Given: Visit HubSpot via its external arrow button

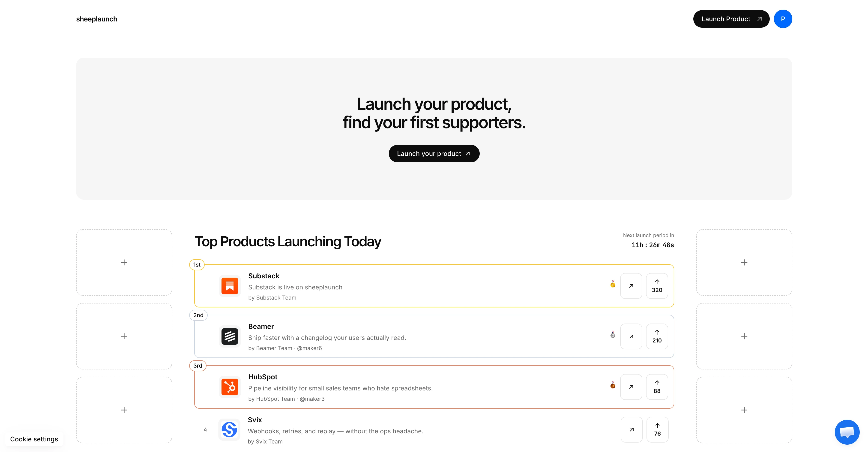Looking at the screenshot, I should click(x=631, y=387).
